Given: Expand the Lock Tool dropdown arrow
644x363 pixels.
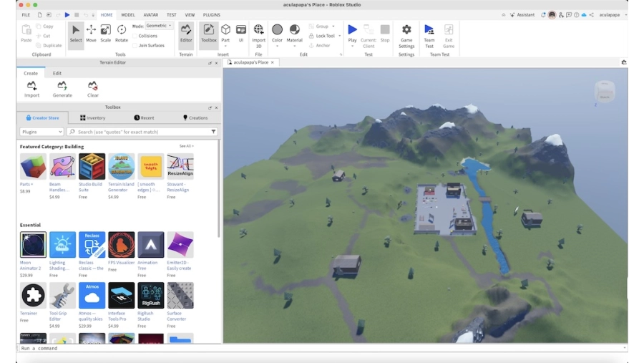Looking at the screenshot, I should 340,36.
